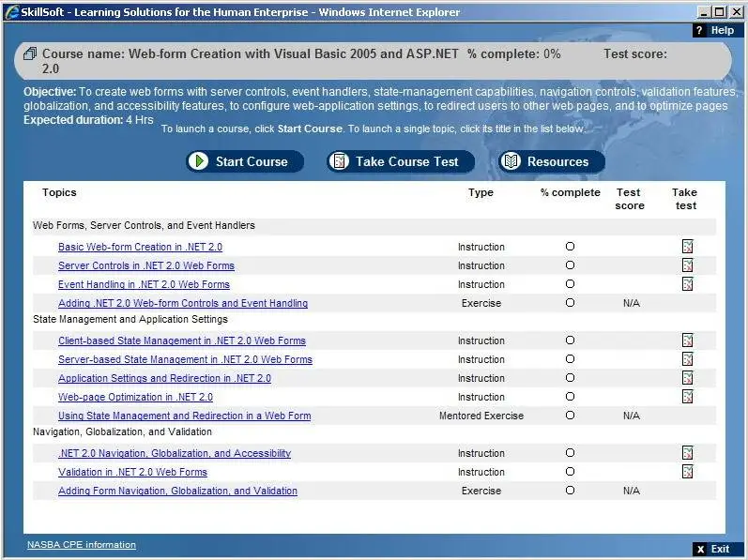Screen dimensions: 748x560
Task: Click completion circle for Server Controls row
Action: pos(570,265)
